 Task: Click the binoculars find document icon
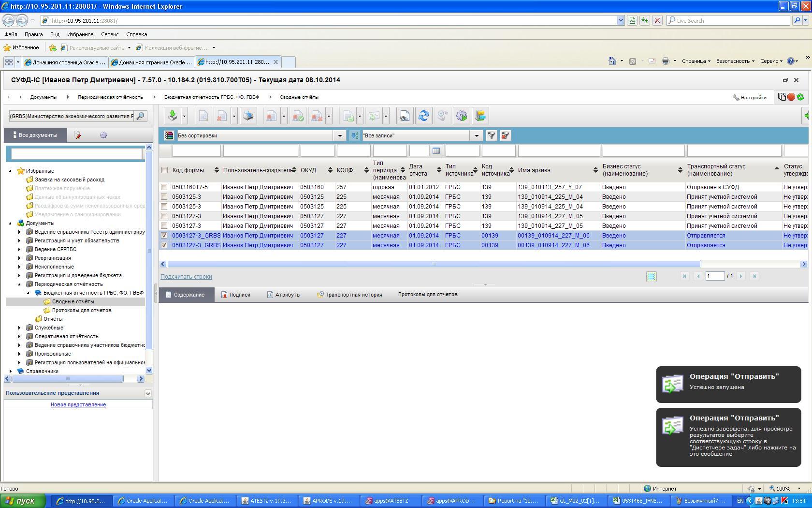(405, 116)
